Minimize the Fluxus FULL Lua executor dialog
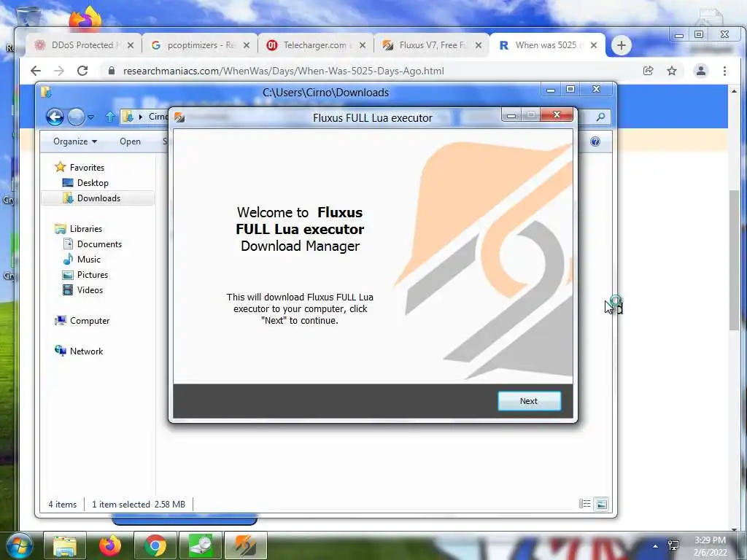Screen dimensions: 747x560 pyautogui.click(x=511, y=115)
